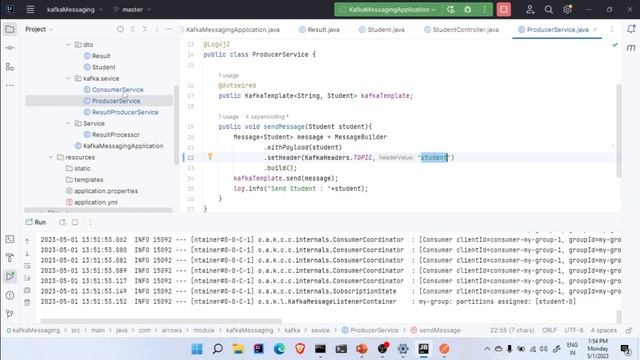This screenshot has height=360, width=640.
Task: Open Search Everywhere magnifier
Action: point(549,9)
